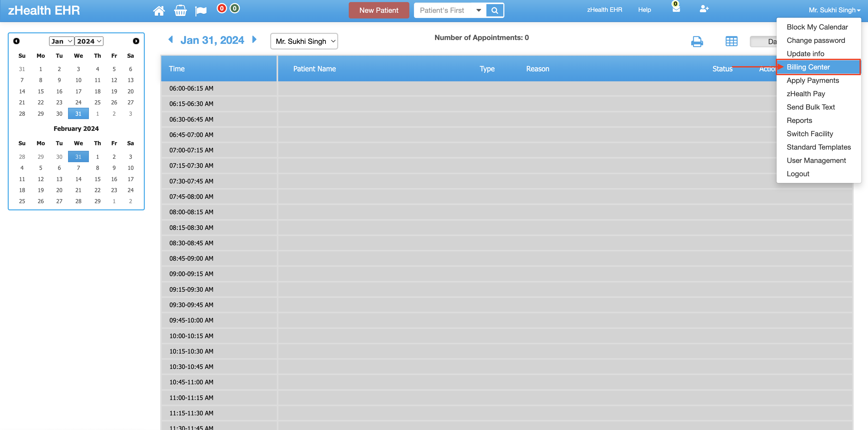Focus the Patient's First search field

(x=442, y=11)
